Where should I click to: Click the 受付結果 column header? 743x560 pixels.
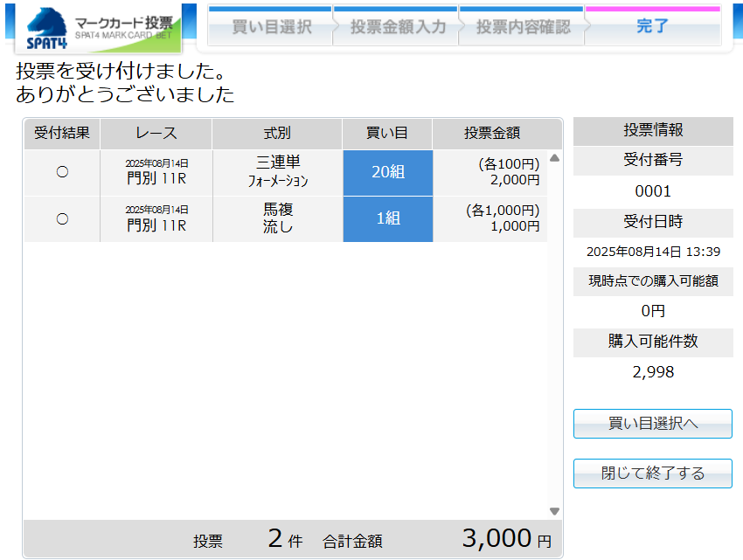point(62,133)
